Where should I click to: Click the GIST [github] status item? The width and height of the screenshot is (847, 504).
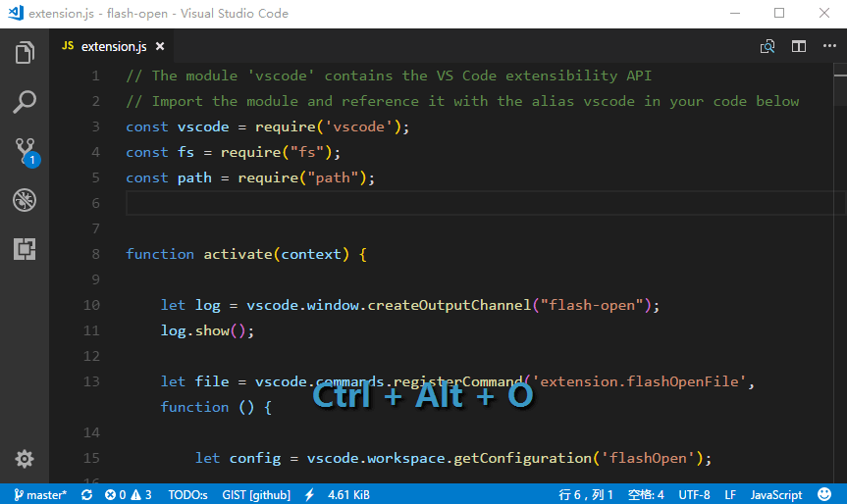256,495
